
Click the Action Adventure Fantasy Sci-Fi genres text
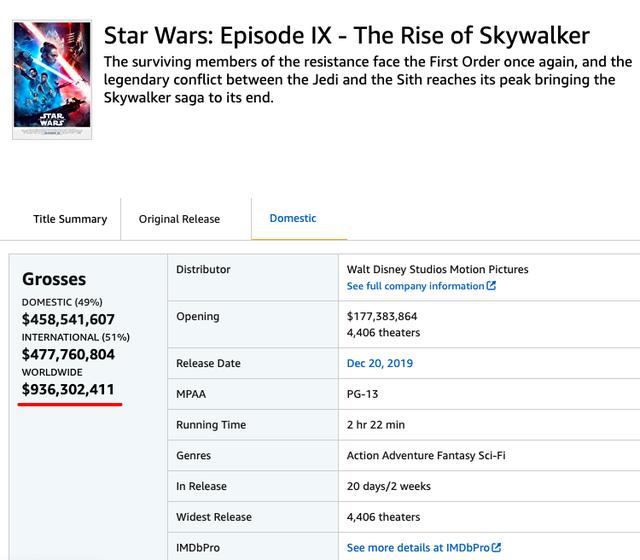426,455
